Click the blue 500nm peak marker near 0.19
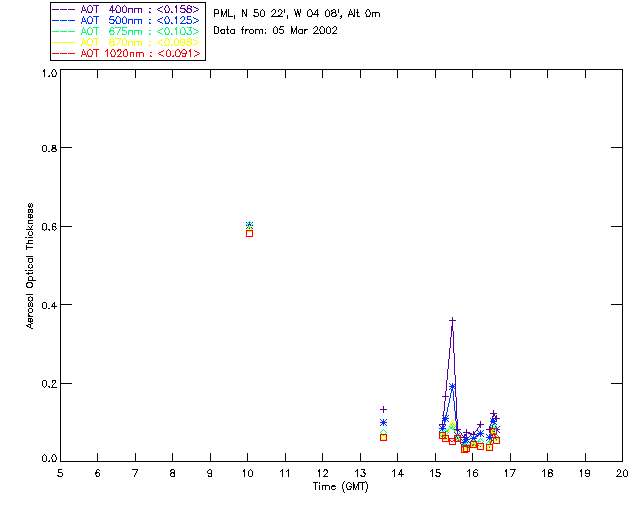 452,386
